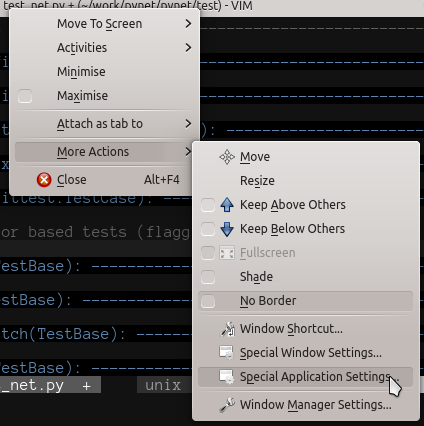Click the blue up-arrow Keep Above icon

(x=227, y=205)
